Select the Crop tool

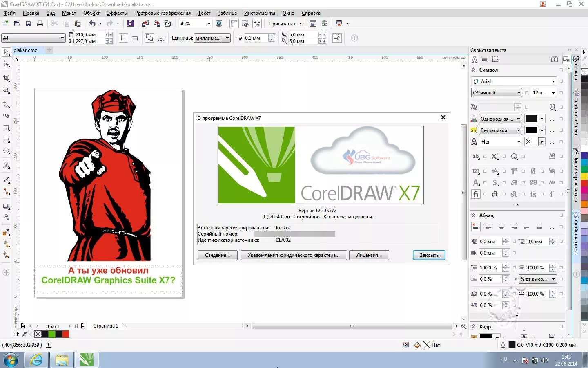[6, 78]
